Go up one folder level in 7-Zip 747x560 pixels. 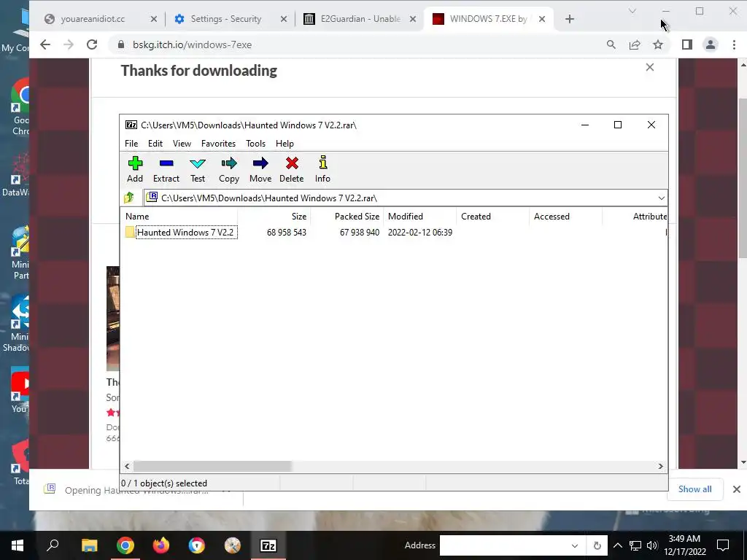(x=129, y=198)
